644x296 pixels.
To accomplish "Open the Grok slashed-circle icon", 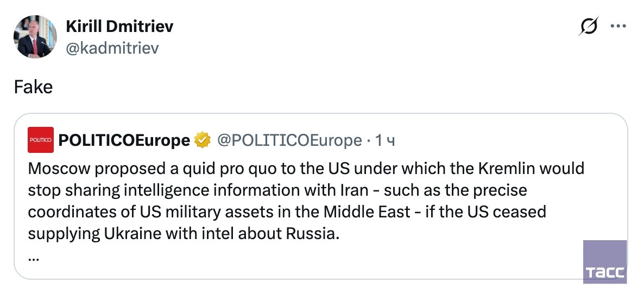I will [589, 26].
